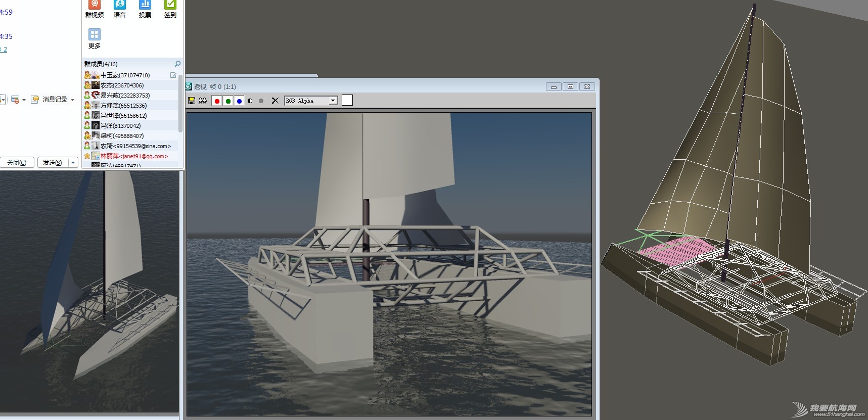The height and width of the screenshot is (420, 868).
Task: Save the rendered image with the disk icon
Action: (x=192, y=101)
